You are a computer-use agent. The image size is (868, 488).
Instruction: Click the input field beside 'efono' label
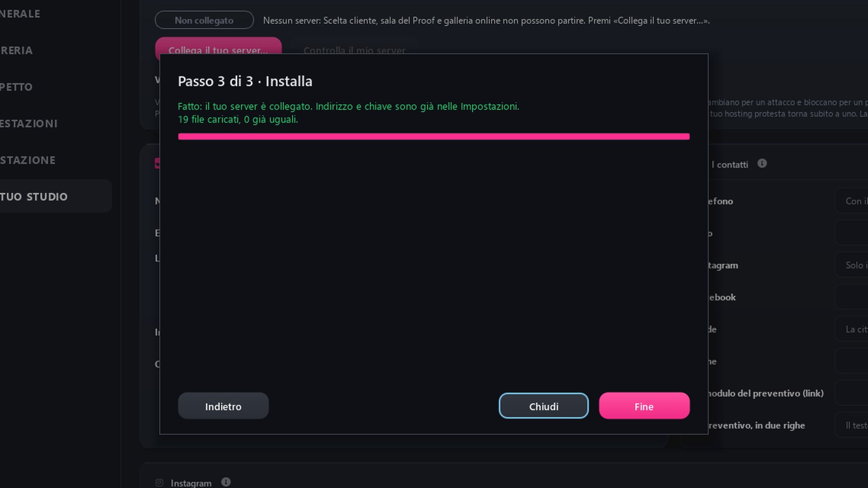coord(852,201)
